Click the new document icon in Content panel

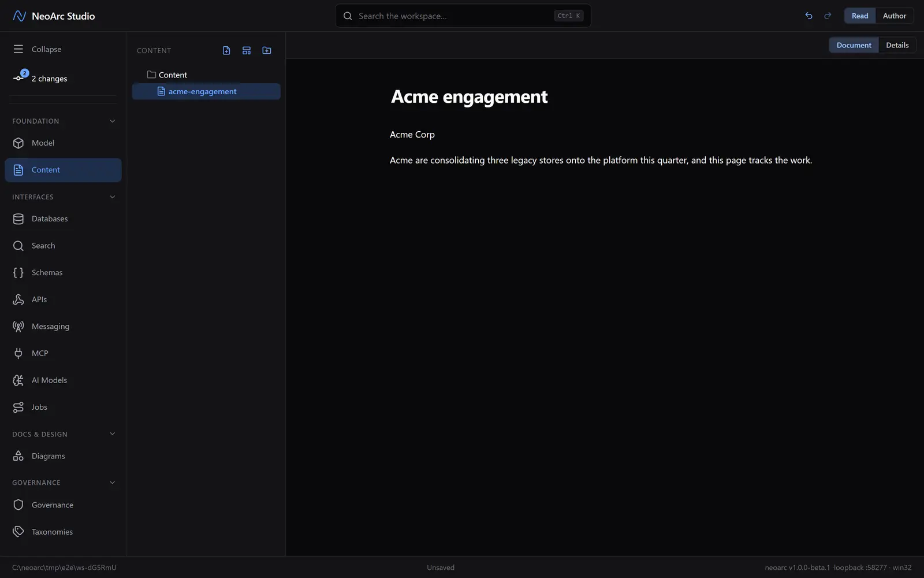226,51
